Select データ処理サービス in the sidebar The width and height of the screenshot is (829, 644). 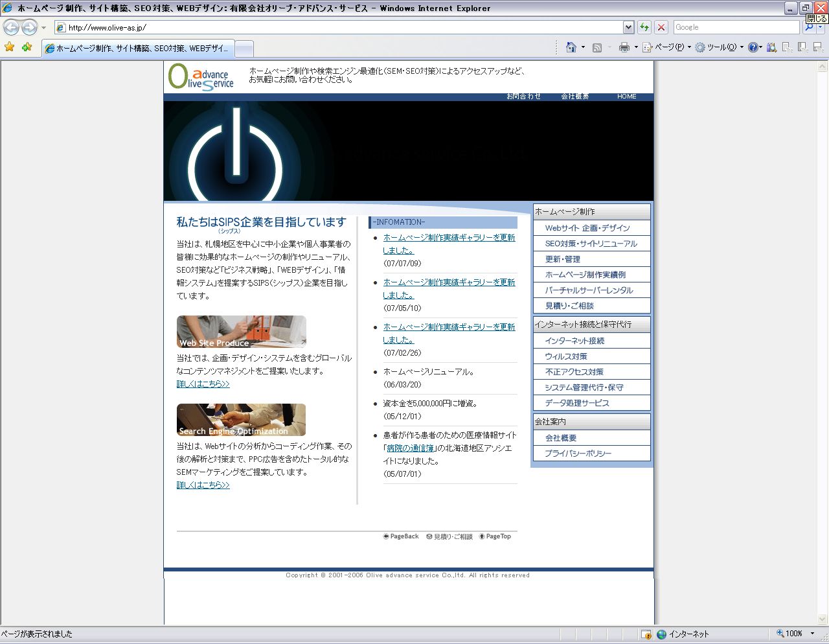click(x=592, y=403)
